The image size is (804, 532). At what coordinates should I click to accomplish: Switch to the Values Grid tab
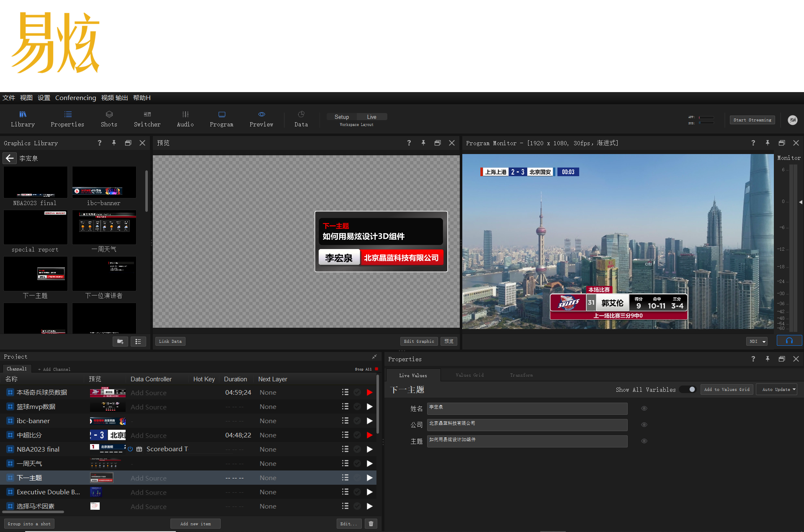(470, 375)
